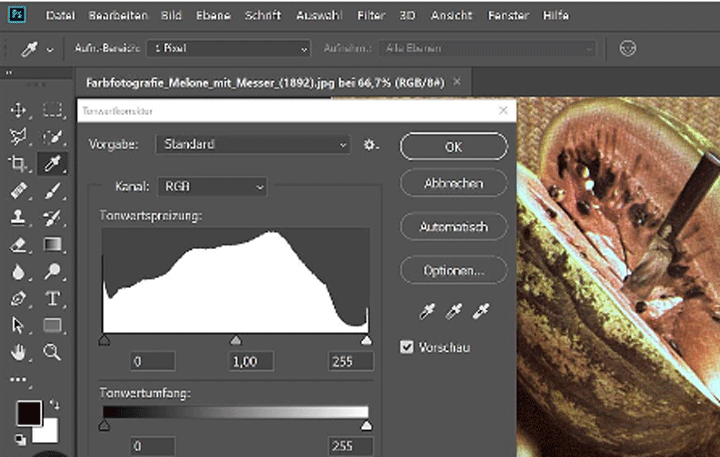Open the Auswahl menu
The image size is (720, 457).
pyautogui.click(x=319, y=16)
